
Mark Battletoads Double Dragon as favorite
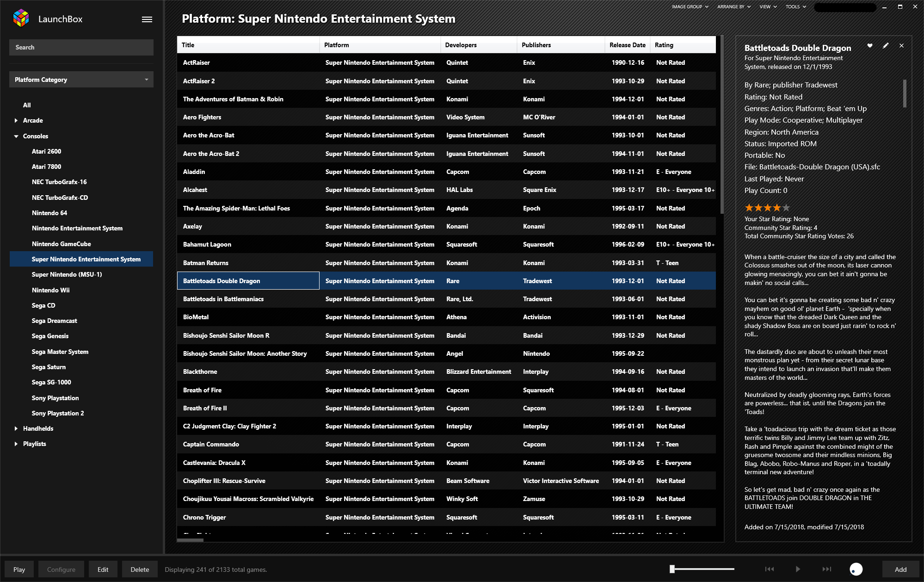tap(870, 45)
